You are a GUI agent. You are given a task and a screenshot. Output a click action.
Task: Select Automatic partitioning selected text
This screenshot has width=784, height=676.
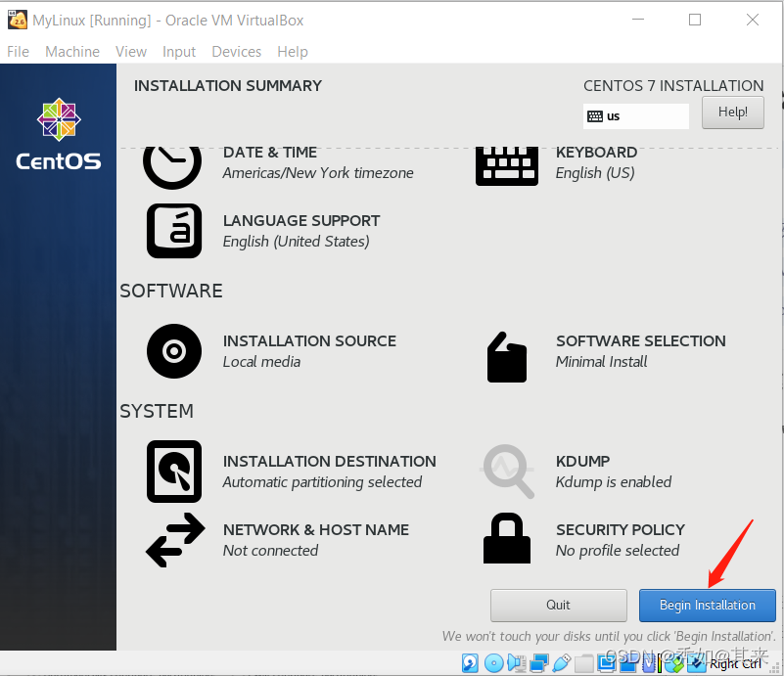pos(322,482)
